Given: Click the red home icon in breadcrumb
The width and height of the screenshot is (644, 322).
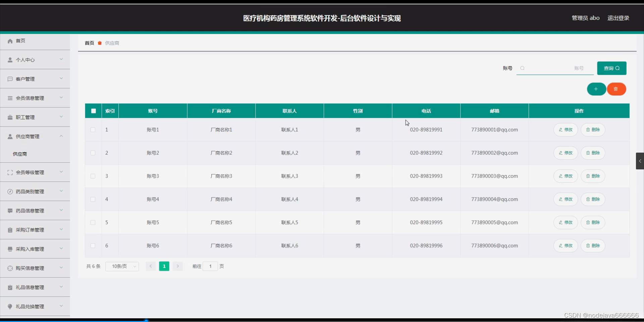Looking at the screenshot, I should coord(100,43).
